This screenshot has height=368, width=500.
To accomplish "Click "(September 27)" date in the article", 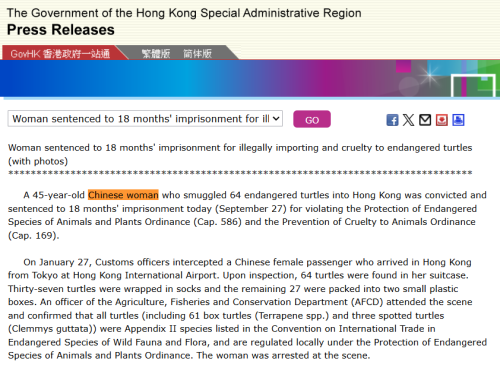I will point(251,209).
